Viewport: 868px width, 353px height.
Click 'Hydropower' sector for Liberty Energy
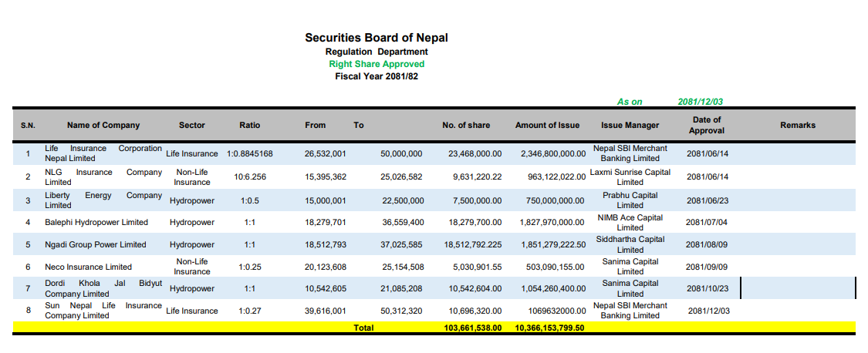click(192, 200)
